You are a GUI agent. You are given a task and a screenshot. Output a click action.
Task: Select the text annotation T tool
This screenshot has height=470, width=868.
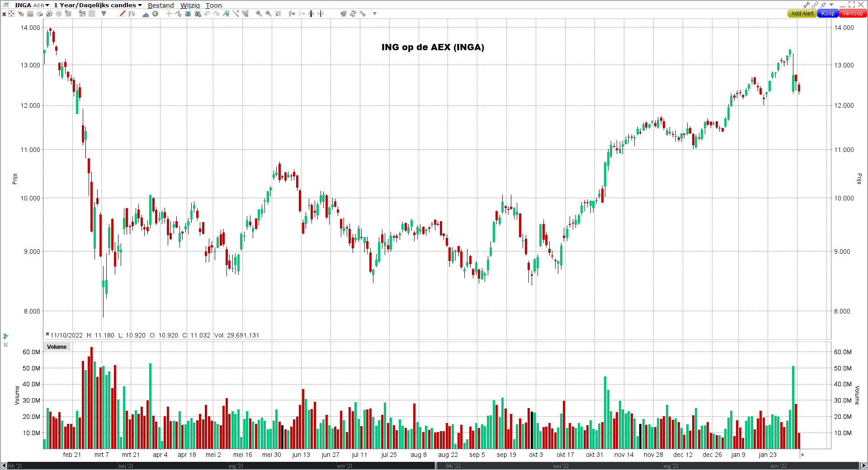coord(188,14)
